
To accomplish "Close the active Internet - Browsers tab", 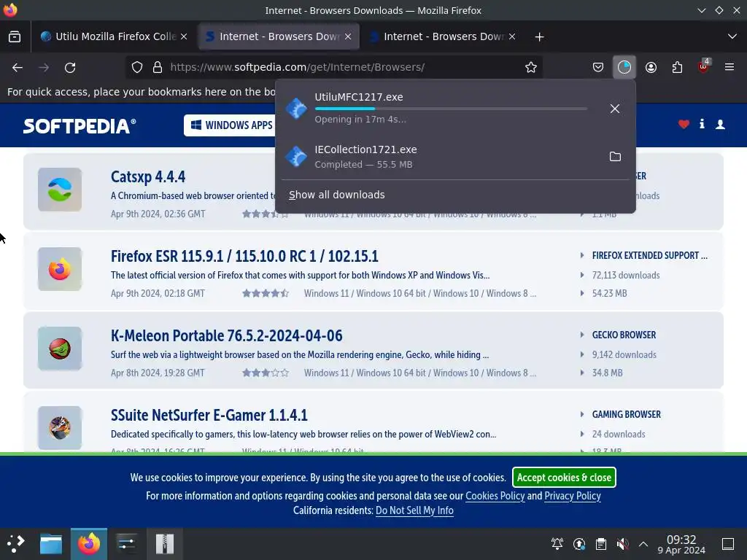I will (x=348, y=36).
